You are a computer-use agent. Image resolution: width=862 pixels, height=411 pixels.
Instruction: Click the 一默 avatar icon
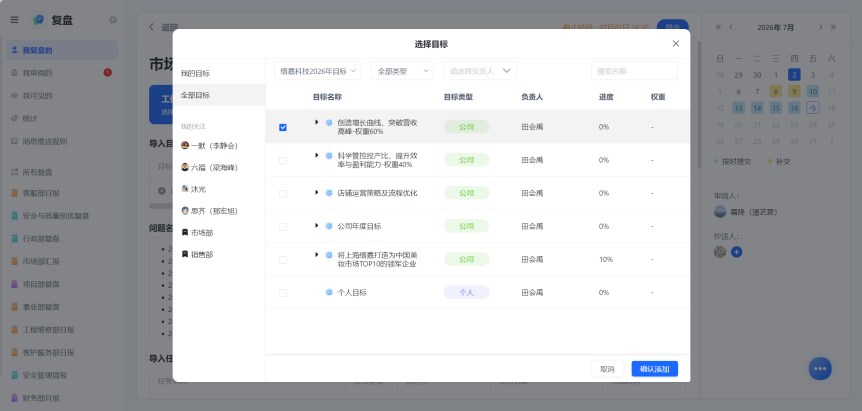185,145
